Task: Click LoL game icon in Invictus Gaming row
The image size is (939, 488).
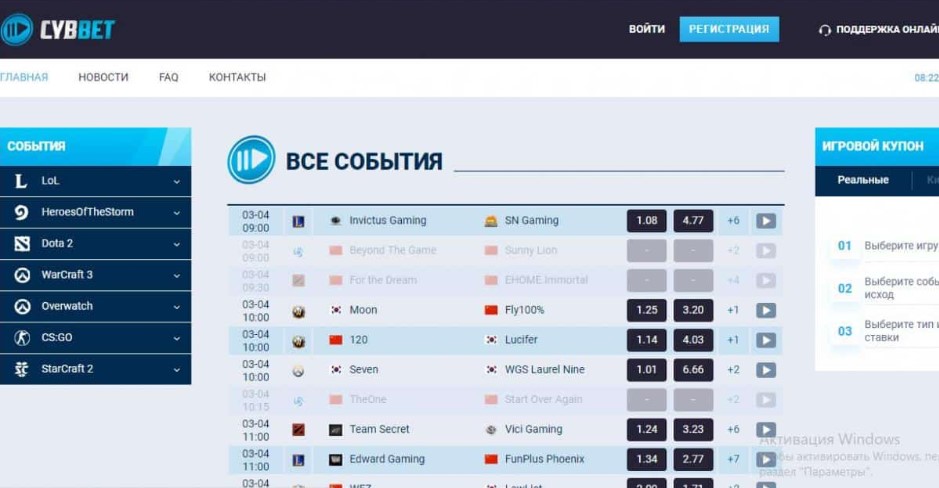Action: coord(298,222)
